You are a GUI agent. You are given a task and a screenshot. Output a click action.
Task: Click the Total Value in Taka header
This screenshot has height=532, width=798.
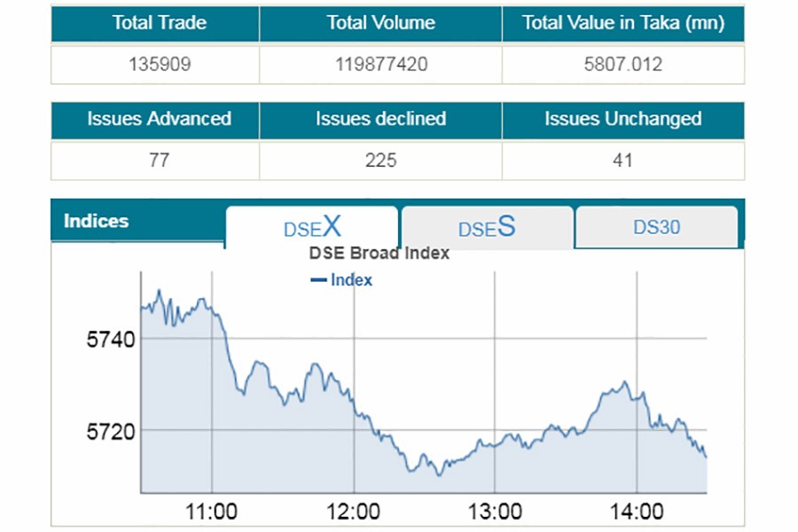pos(623,23)
